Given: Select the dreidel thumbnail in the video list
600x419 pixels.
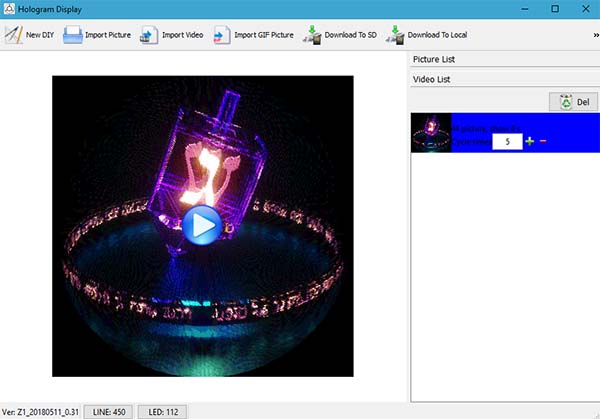Looking at the screenshot, I should coord(431,133).
